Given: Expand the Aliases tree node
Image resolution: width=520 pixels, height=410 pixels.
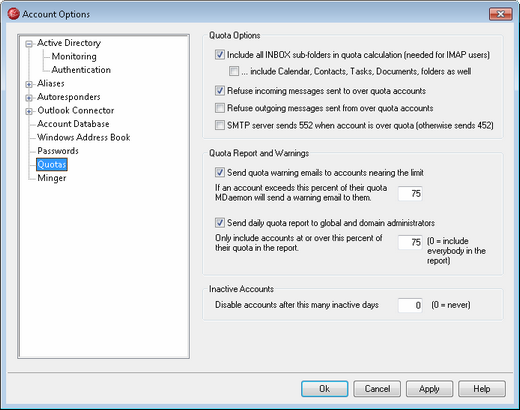Looking at the screenshot, I should (29, 84).
